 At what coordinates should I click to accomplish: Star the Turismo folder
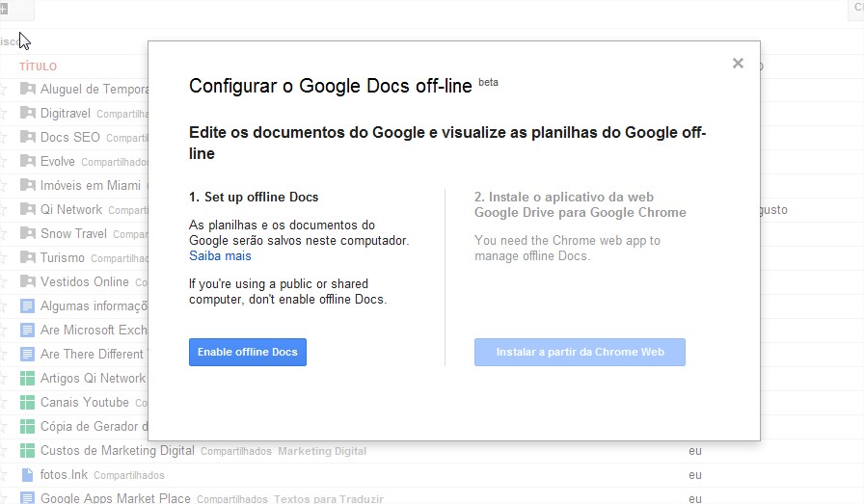click(x=3, y=257)
